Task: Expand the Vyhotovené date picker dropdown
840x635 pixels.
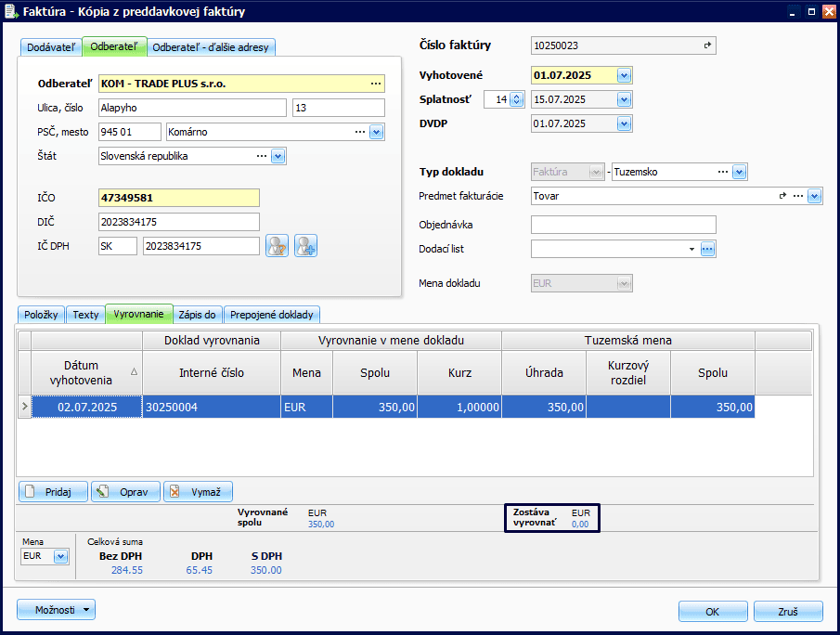Action: click(x=624, y=75)
